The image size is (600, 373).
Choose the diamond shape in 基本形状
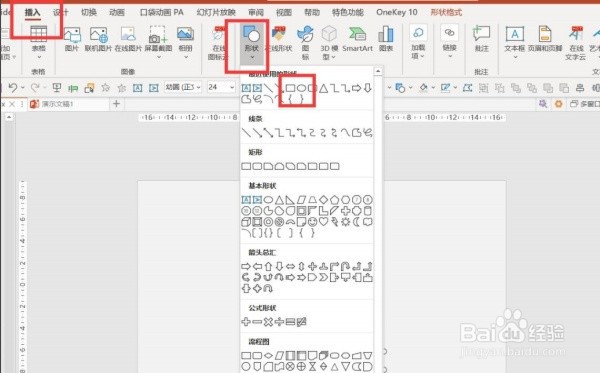pyautogui.click(x=323, y=200)
